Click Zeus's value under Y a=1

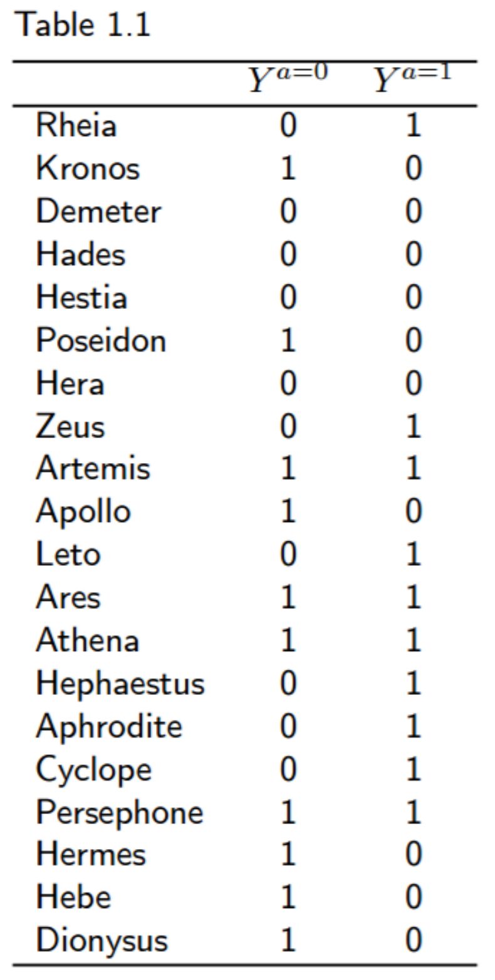click(413, 427)
